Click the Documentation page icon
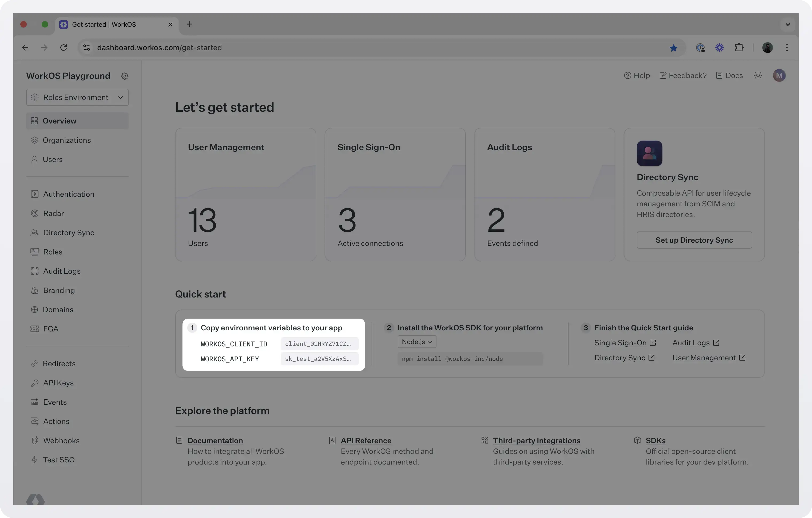 [x=179, y=440]
